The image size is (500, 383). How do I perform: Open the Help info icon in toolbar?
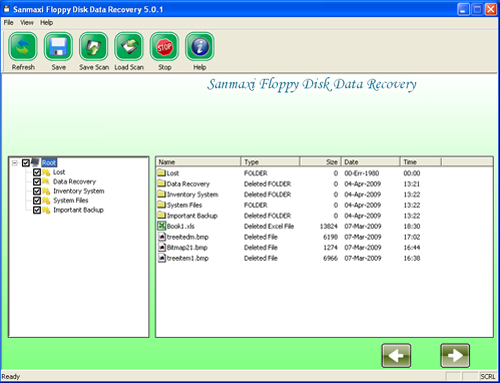pyautogui.click(x=200, y=46)
